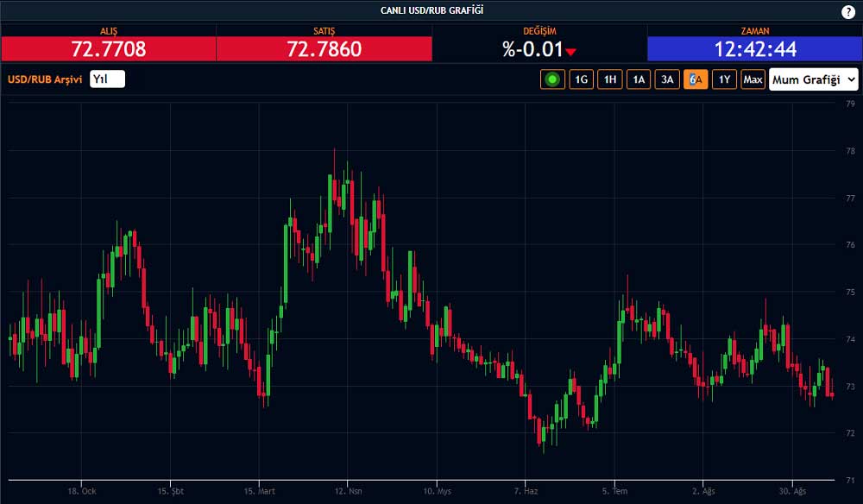
Task: Click the 76 price axis label
Action: click(x=850, y=245)
